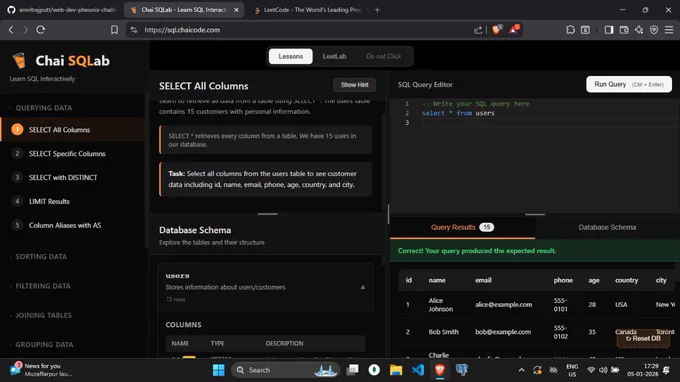Expand the SORTING DATA section
680x382 pixels.
coord(41,257)
